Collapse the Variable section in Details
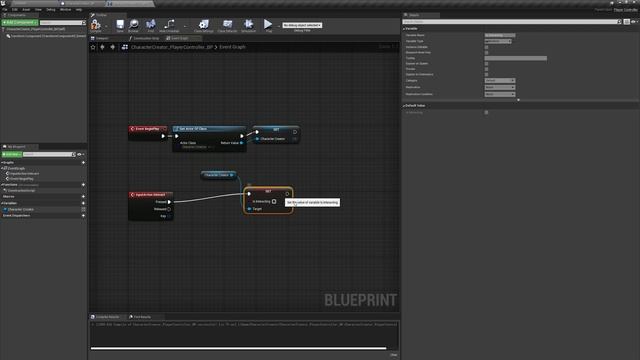Screen dimensions: 640x360 pyautogui.click(x=404, y=29)
